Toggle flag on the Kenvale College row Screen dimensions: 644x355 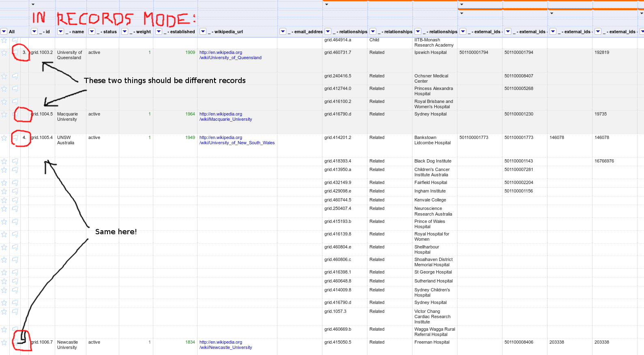15,200
